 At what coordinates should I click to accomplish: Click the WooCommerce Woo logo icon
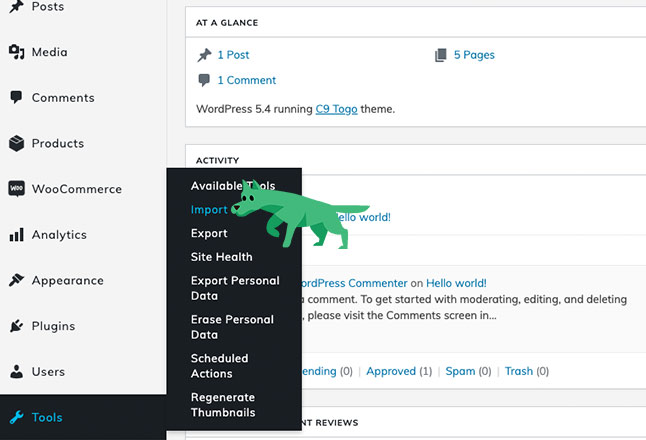[x=16, y=189]
